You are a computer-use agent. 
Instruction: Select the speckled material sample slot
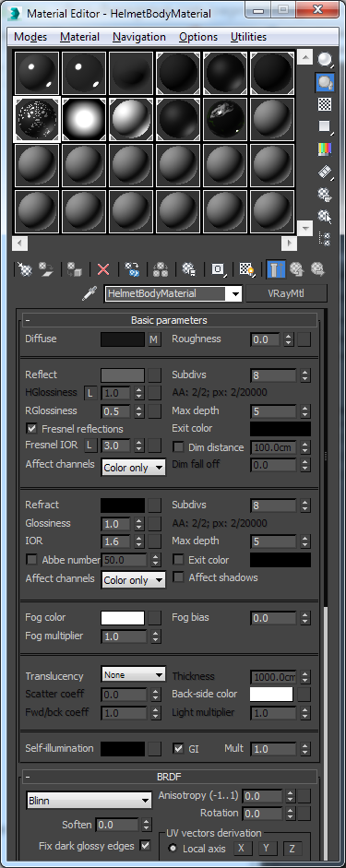(x=37, y=120)
